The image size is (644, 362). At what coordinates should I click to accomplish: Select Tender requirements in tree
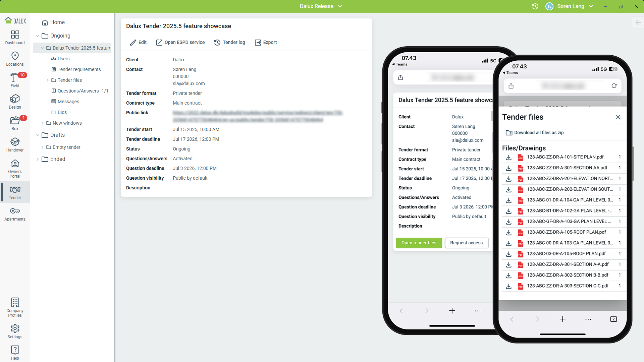(x=79, y=69)
